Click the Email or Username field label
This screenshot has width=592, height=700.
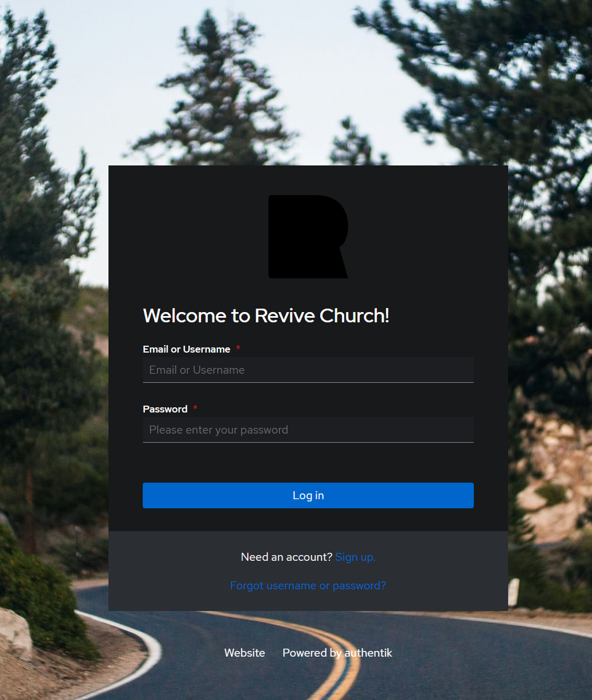(x=186, y=349)
